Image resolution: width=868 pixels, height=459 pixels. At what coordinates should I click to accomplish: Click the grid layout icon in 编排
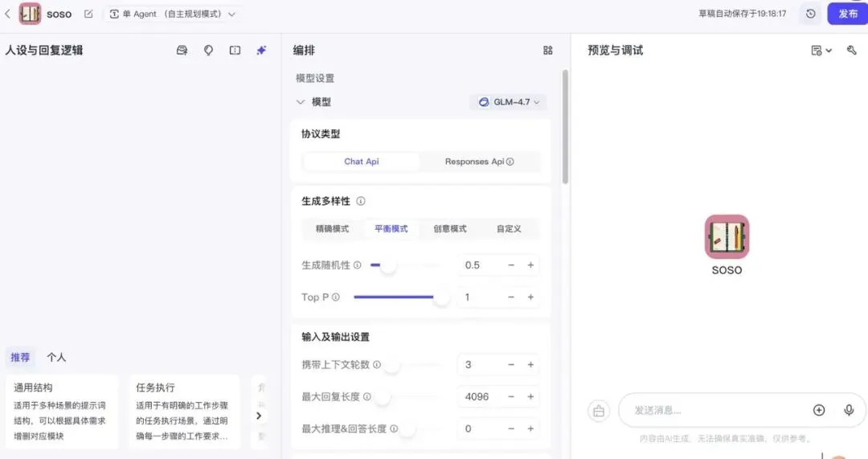click(547, 51)
